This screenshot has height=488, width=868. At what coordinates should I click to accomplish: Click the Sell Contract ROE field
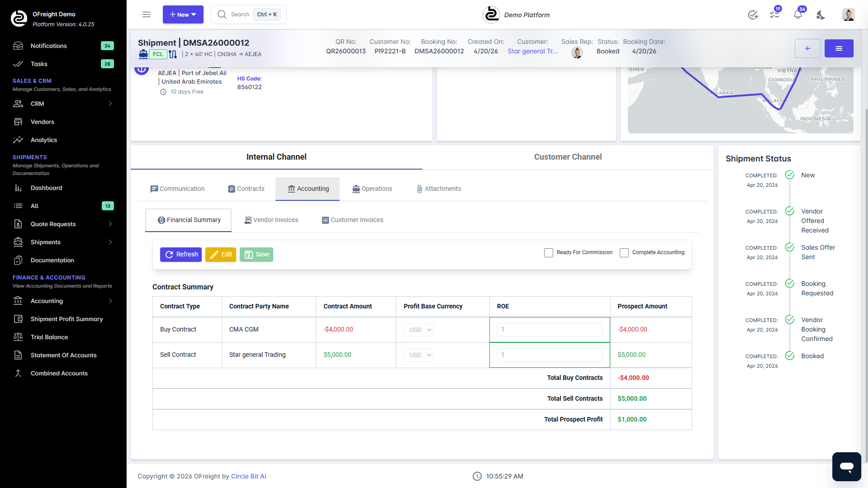[550, 355]
